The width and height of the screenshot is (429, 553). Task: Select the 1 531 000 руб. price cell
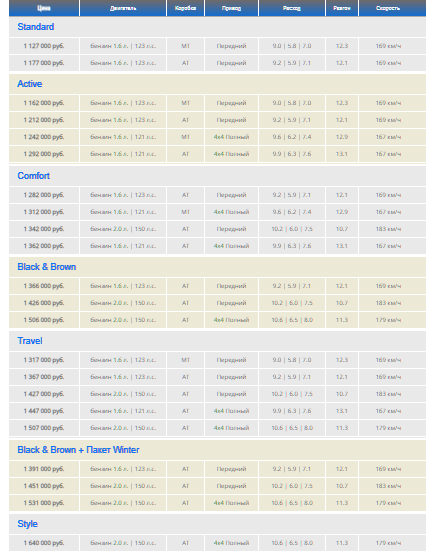click(x=44, y=503)
